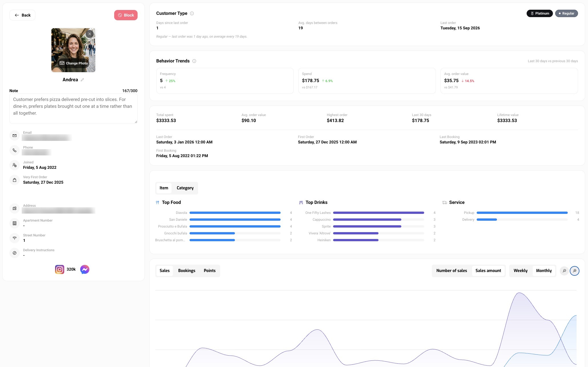This screenshot has width=588, height=367.
Task: Click the Vivera 'Altrove' drink row
Action: 367,233
